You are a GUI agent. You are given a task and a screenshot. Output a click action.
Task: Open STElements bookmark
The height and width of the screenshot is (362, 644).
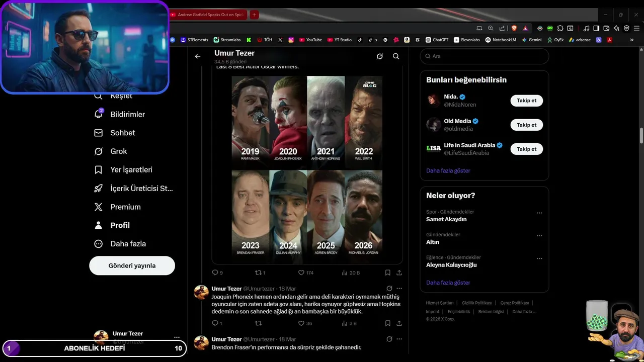pyautogui.click(x=194, y=40)
